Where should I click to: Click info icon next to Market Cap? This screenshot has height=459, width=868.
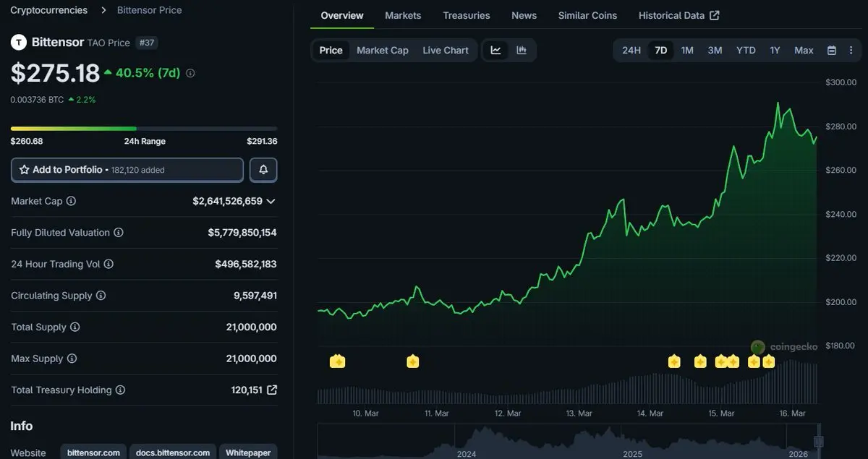click(x=71, y=201)
